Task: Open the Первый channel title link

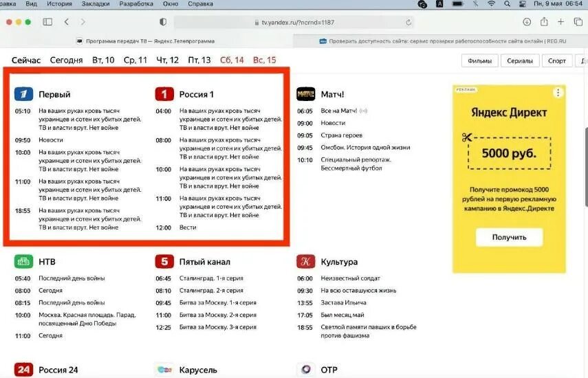Action: (54, 94)
